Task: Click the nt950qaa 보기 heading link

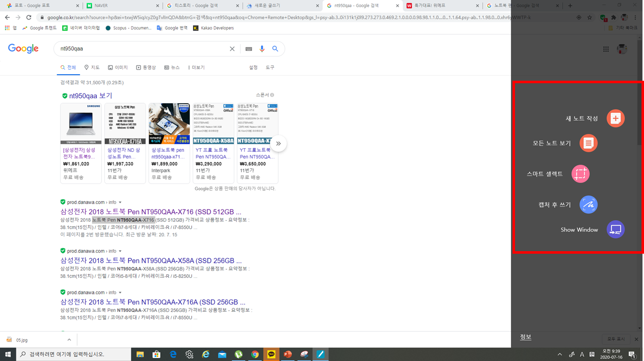Action: click(90, 96)
